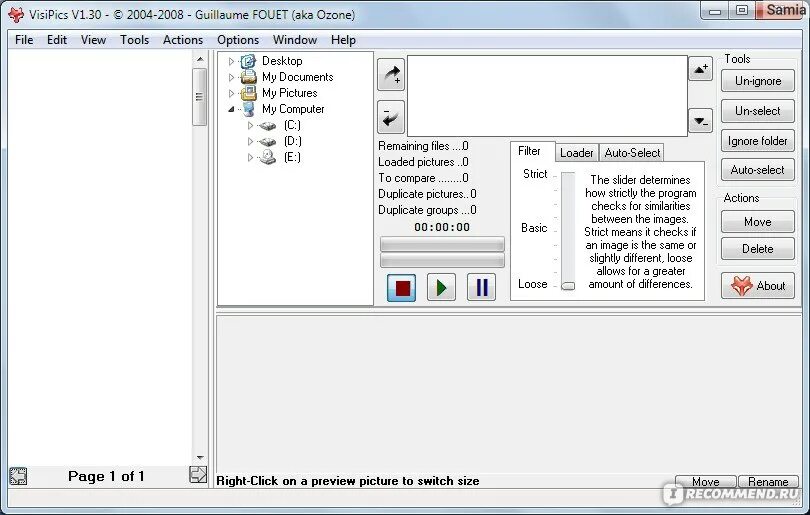Expand the (D:) drive node
The height and width of the screenshot is (515, 810).
coord(250,142)
